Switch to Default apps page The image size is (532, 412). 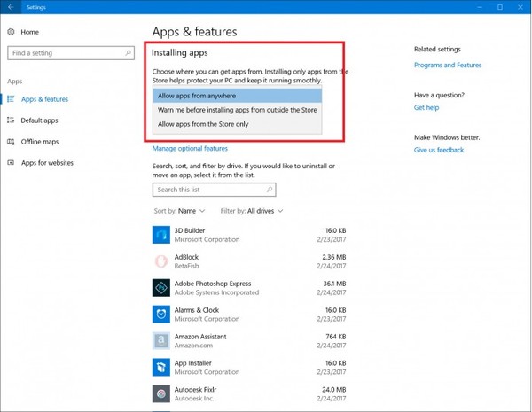(39, 120)
